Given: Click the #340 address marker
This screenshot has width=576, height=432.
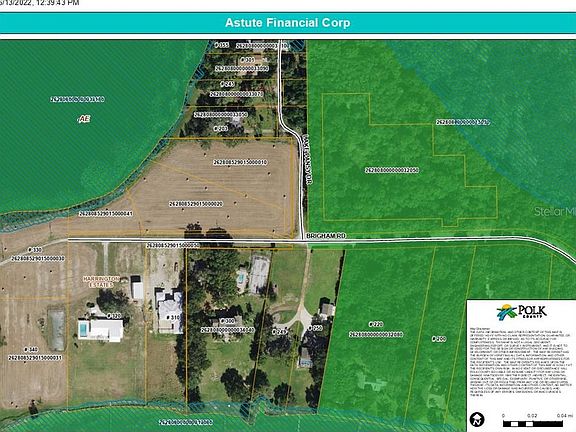Looking at the screenshot, I should tap(30, 350).
